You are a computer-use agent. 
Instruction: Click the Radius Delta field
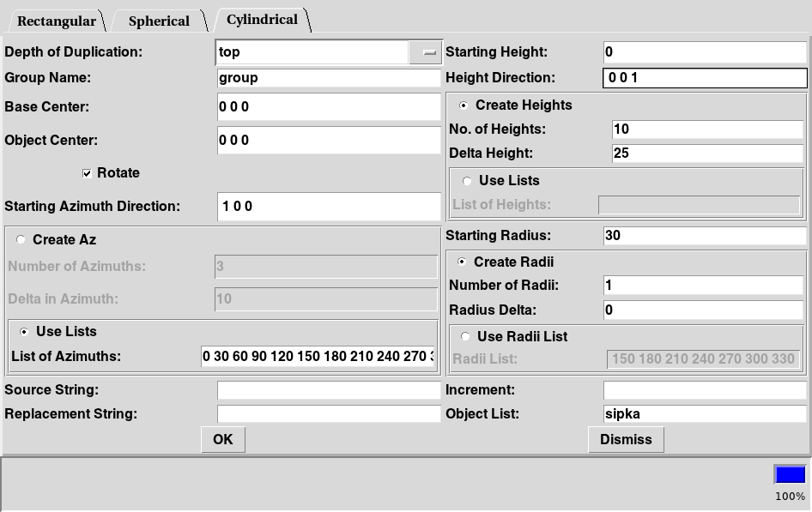tap(703, 310)
